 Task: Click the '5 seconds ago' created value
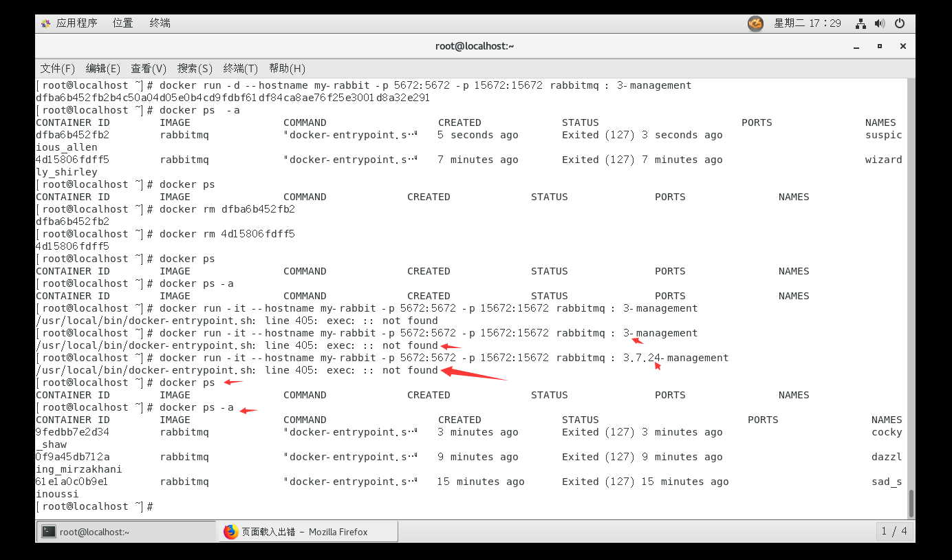(478, 135)
